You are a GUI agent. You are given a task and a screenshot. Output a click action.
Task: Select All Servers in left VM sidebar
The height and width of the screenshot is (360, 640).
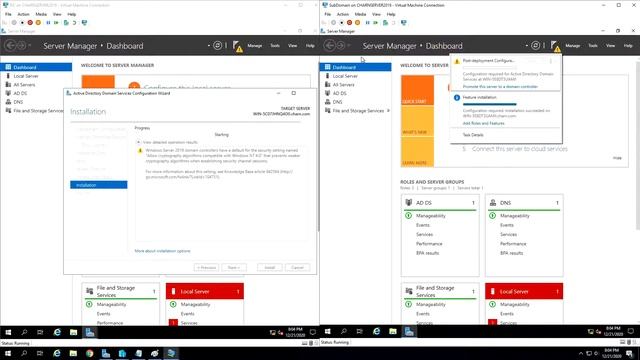coord(24,85)
